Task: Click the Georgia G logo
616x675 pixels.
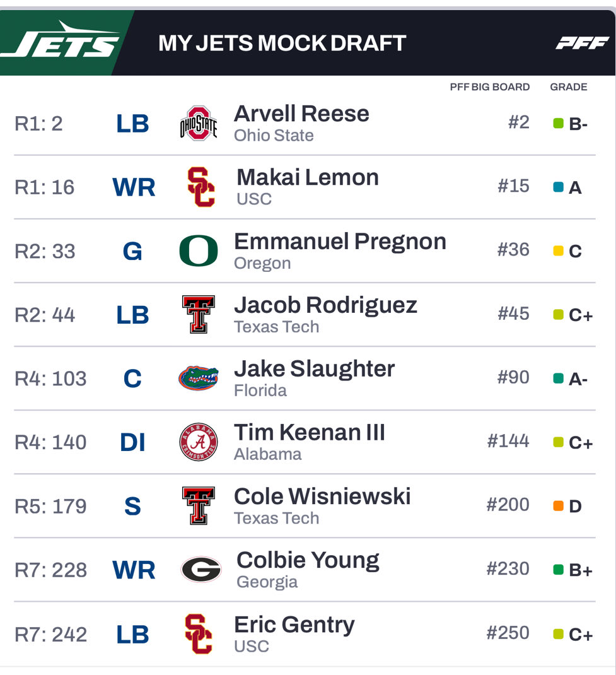Action: tap(201, 570)
